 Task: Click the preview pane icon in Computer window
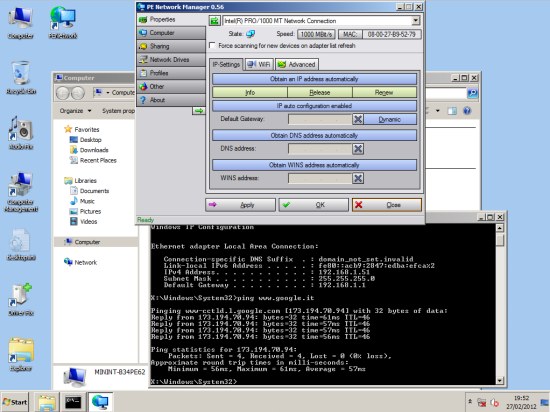(x=452, y=111)
